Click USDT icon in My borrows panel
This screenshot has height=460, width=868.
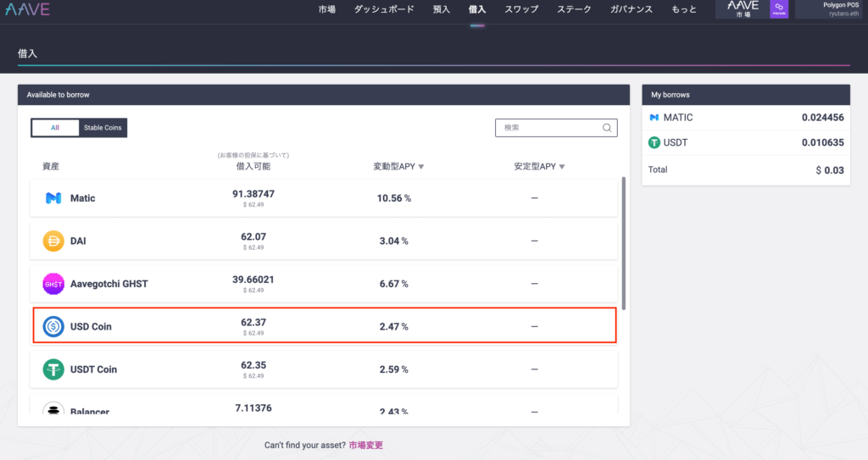pos(654,143)
